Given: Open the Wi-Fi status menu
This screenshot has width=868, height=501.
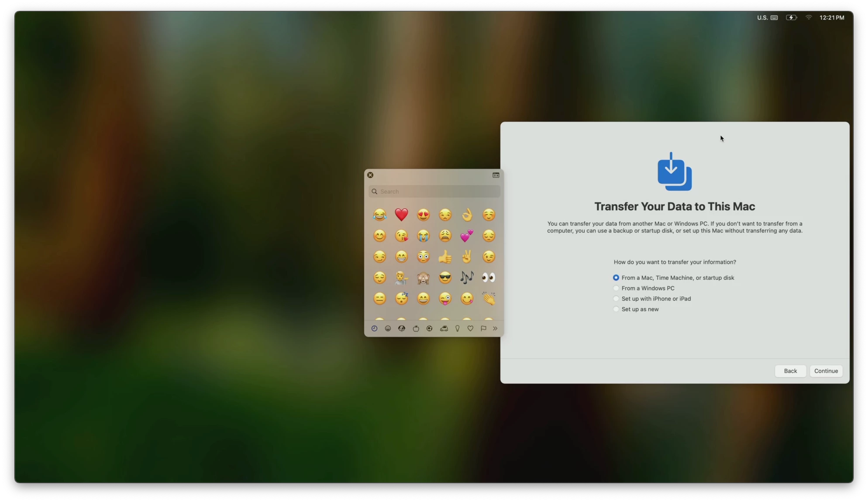Looking at the screenshot, I should point(809,18).
